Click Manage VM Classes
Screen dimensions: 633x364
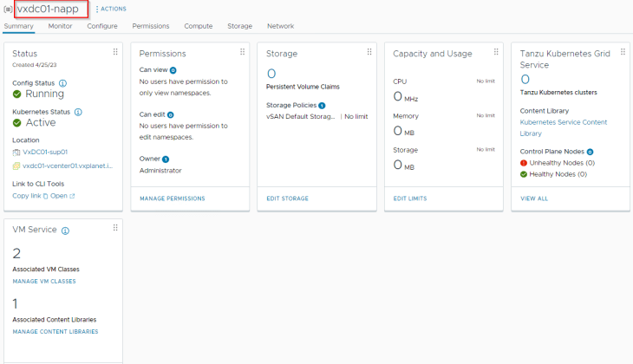[44, 282]
